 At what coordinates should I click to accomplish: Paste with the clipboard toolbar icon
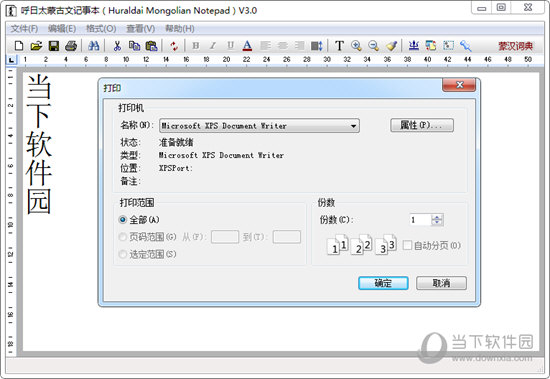[x=152, y=46]
